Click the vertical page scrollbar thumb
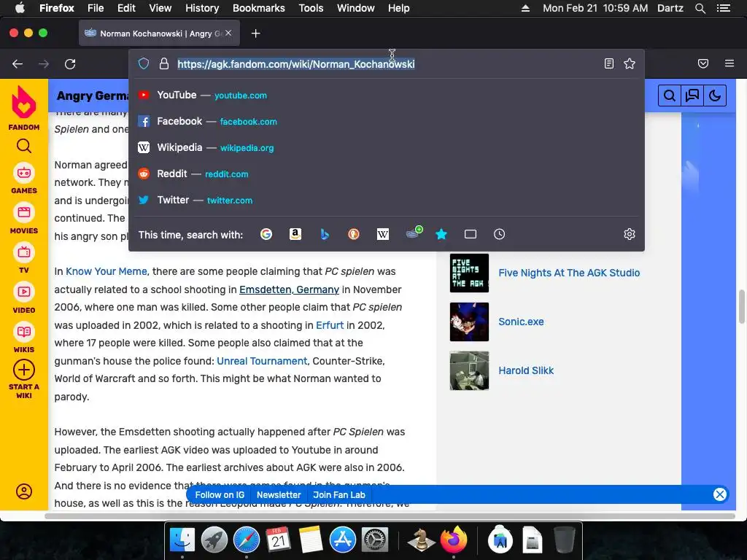This screenshot has height=560, width=747. coord(741,306)
